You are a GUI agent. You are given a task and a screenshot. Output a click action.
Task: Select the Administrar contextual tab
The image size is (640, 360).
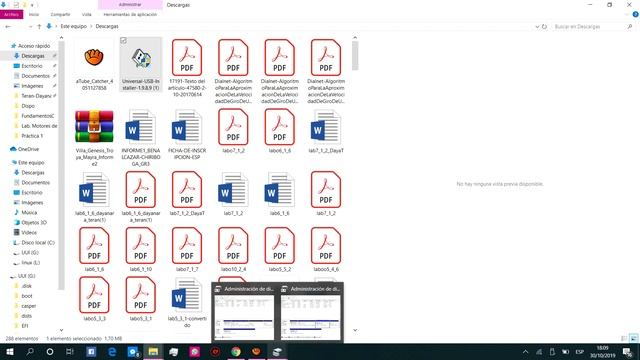point(130,5)
